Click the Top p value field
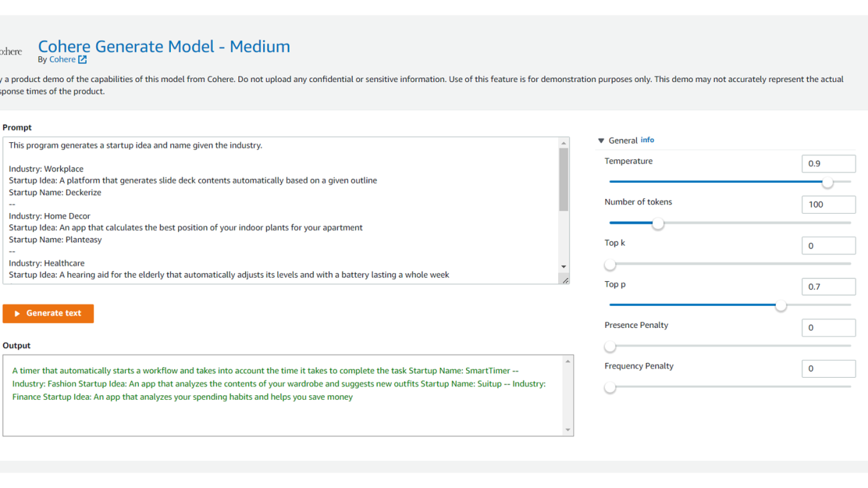Screen dimensions: 868x488 pyautogui.click(x=828, y=286)
